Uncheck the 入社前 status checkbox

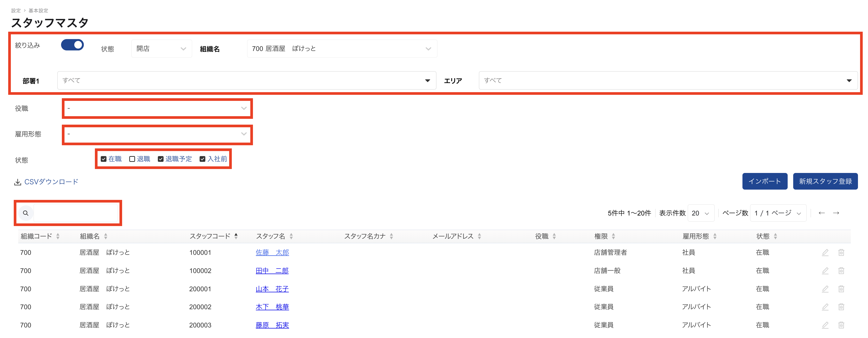pyautogui.click(x=202, y=159)
